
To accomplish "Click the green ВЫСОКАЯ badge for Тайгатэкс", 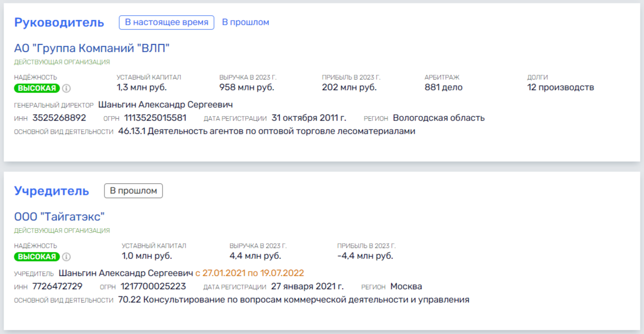I will (37, 257).
